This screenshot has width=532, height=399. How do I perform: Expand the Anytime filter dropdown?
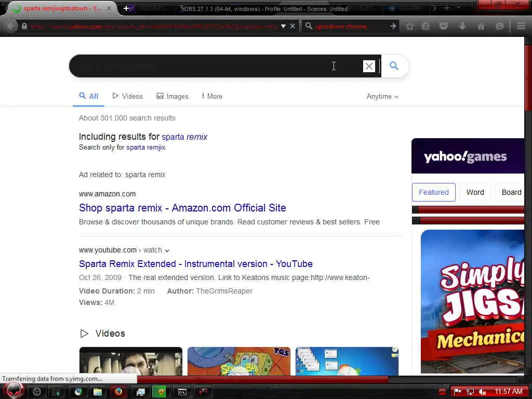(x=382, y=96)
